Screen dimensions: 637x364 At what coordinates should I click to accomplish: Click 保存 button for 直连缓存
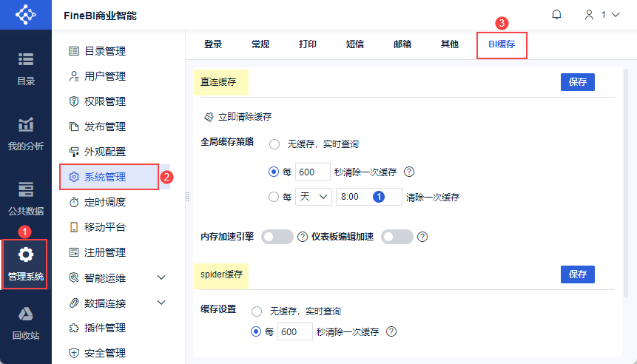coord(577,82)
